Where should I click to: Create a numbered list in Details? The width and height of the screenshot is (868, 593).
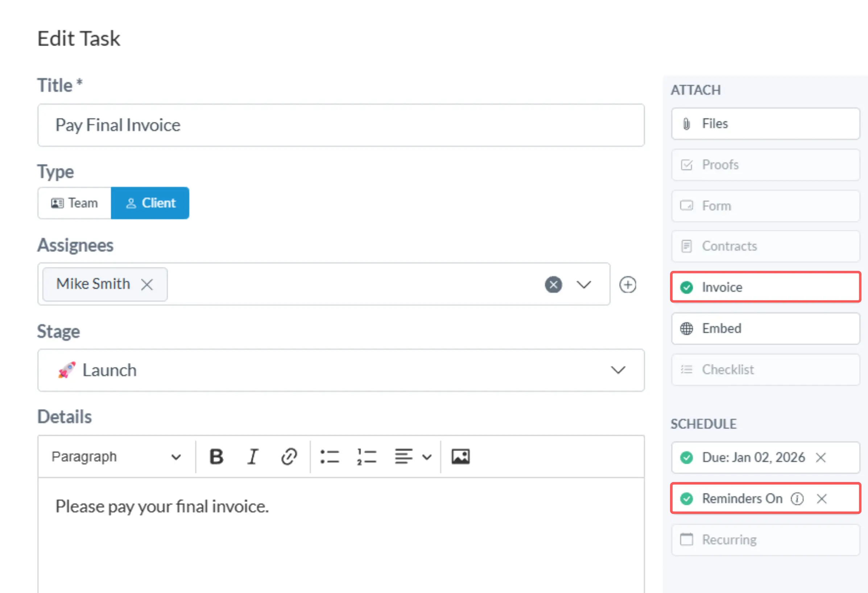367,457
